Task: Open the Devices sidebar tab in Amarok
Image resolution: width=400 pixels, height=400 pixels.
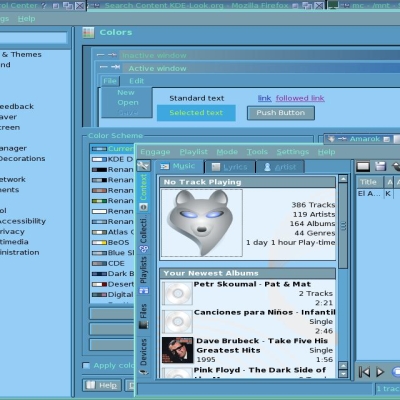Action: point(143,357)
